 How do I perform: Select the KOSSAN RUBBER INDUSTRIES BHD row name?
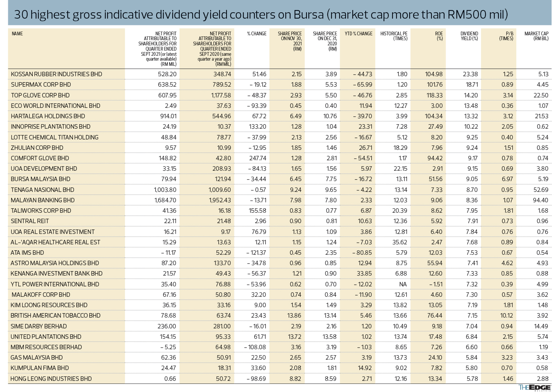(x=56, y=74)
